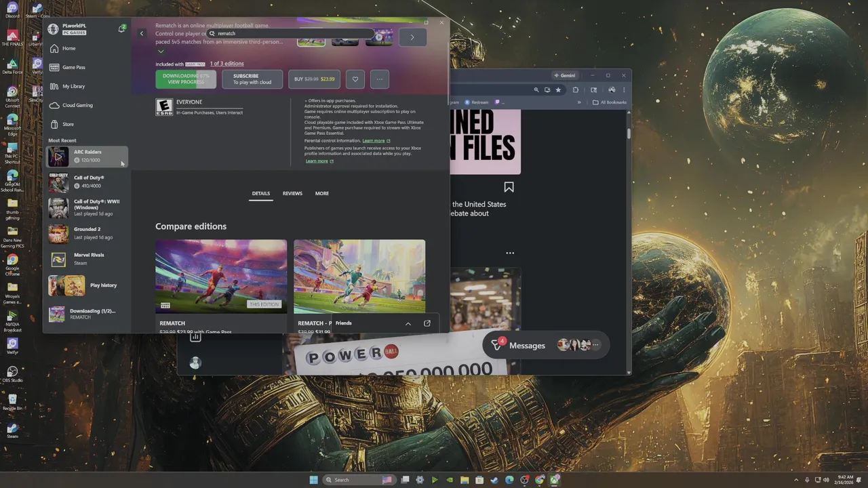Open the REMATCH this edition card thumbnail
Viewport: 868px width, 488px height.
(x=221, y=277)
